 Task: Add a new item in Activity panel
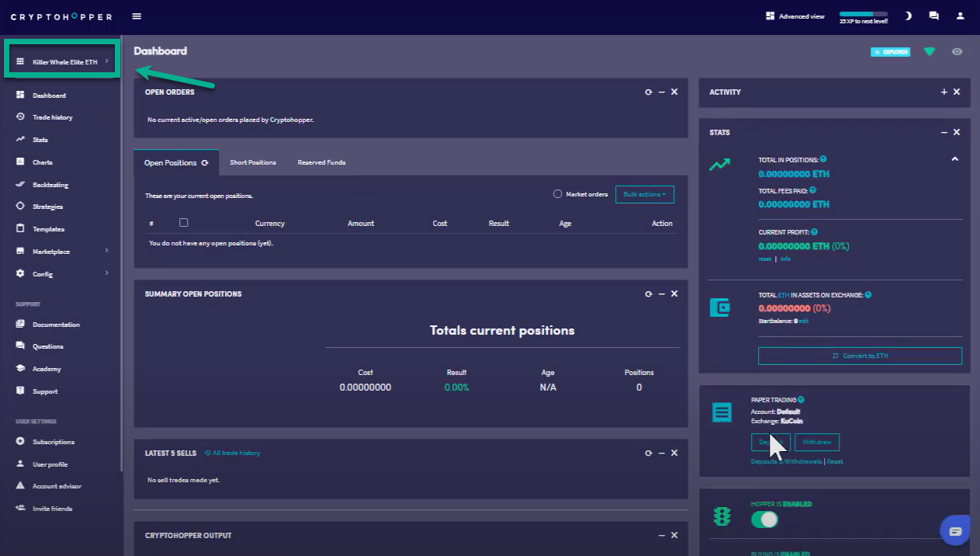[x=944, y=92]
